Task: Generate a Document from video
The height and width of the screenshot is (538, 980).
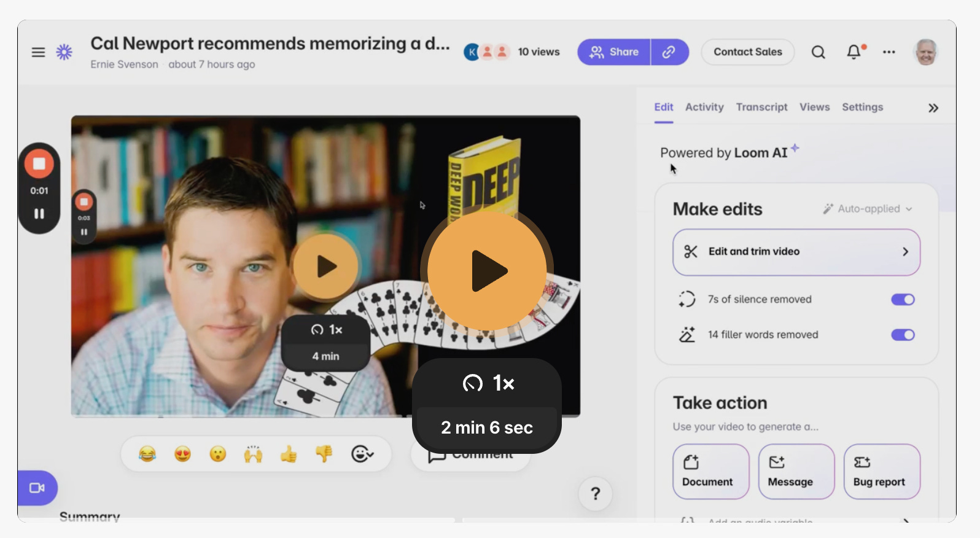Action: coord(711,472)
